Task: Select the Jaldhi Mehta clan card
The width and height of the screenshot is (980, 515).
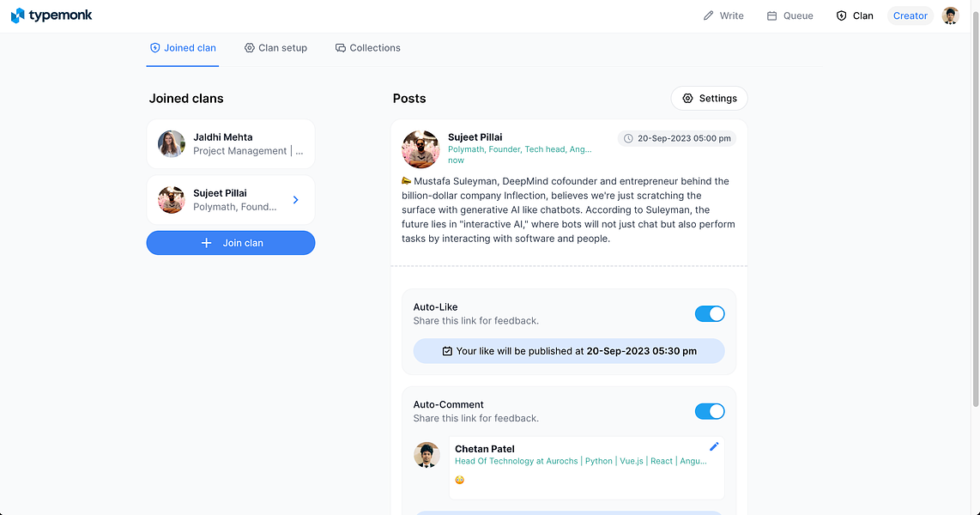Action: [231, 143]
